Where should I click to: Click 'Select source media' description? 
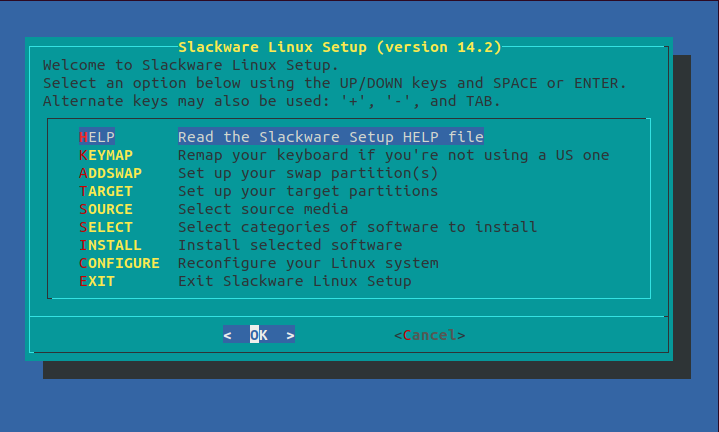(x=263, y=209)
